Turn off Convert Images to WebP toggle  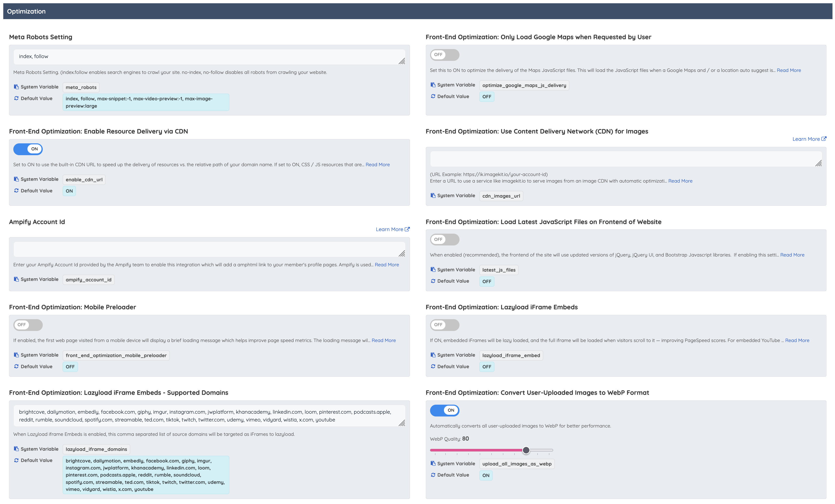444,410
